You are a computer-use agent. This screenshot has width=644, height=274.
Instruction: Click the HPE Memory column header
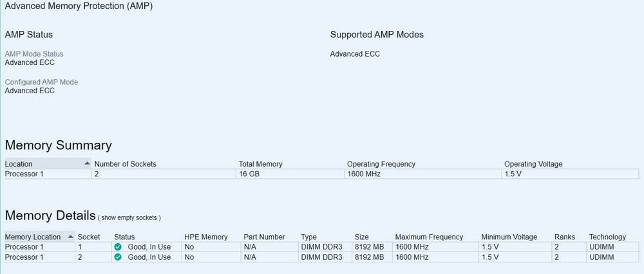tap(205, 237)
